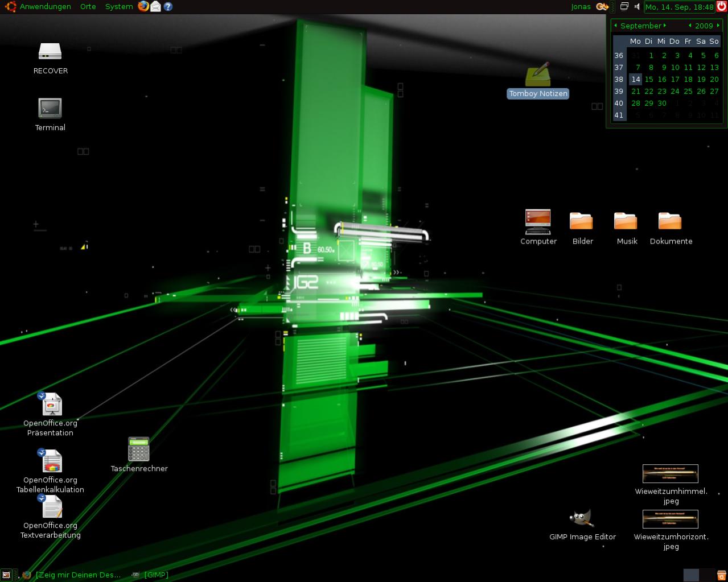
Task: Open the Taschenrechner calculator icon
Action: pyautogui.click(x=139, y=449)
